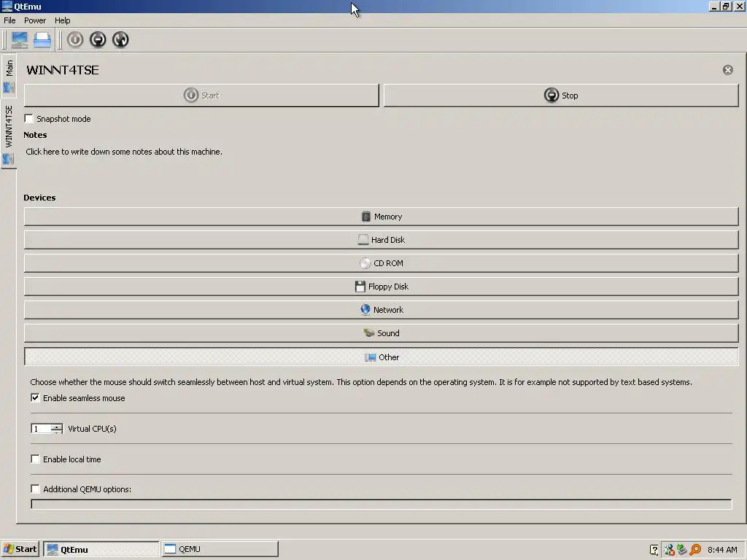
Task: Select the WINNT4TSE side tab
Action: coord(9,133)
